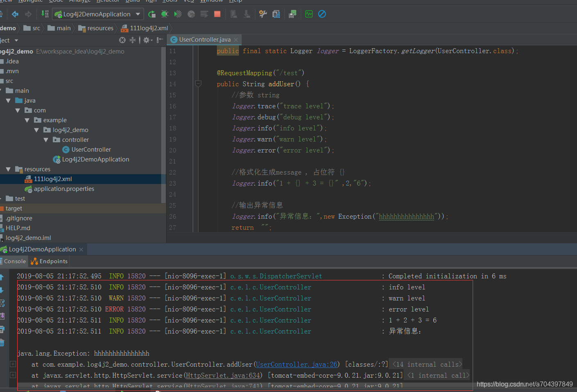Select application.properties file
This screenshot has width=577, height=392.
click(x=59, y=189)
